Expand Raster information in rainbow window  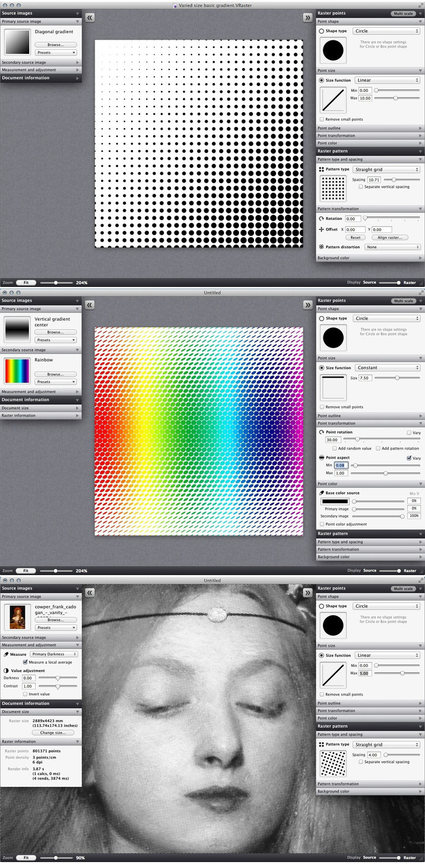pos(40,416)
